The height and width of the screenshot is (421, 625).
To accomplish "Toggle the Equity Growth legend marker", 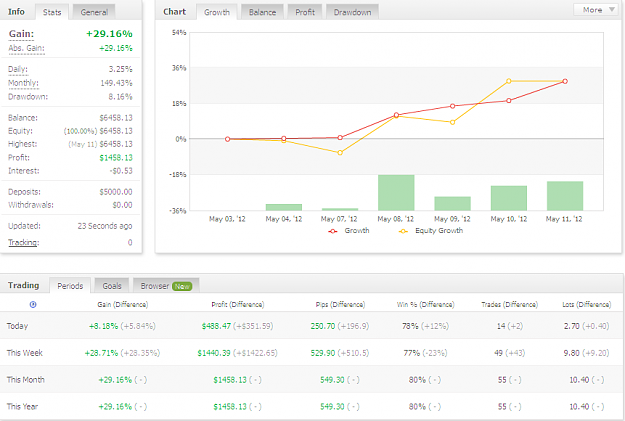I will (403, 231).
